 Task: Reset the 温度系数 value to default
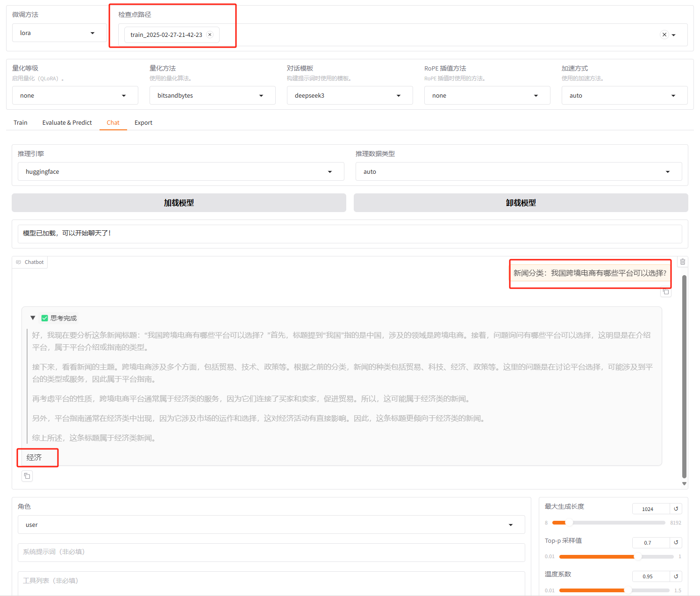tap(676, 576)
